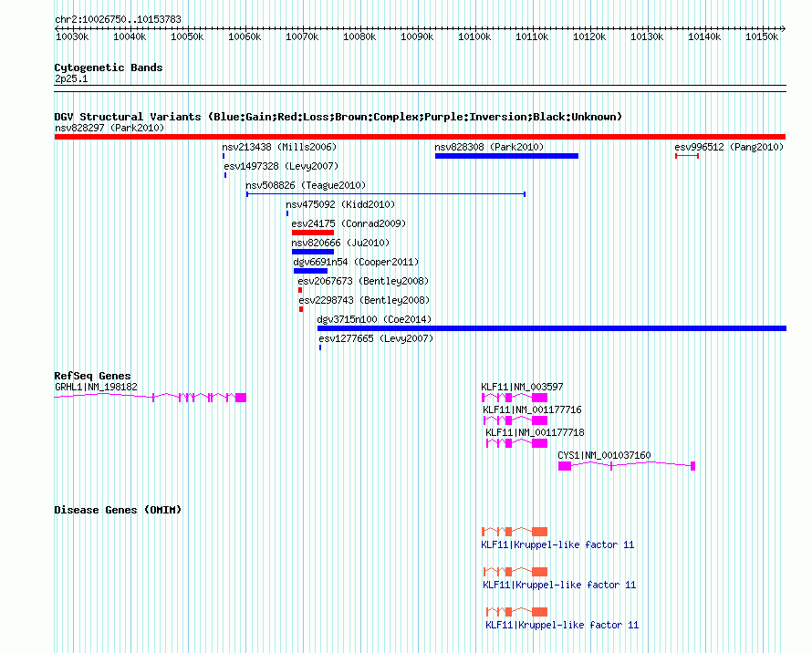Select the KLF11|NM_001177718 RefSeq transcript glyph

[516, 442]
